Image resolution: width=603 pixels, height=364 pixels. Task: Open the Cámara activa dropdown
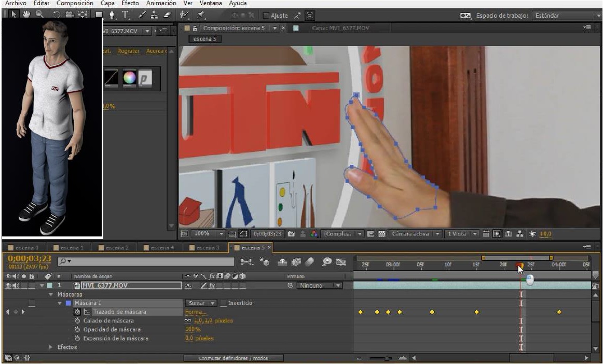[x=415, y=234]
